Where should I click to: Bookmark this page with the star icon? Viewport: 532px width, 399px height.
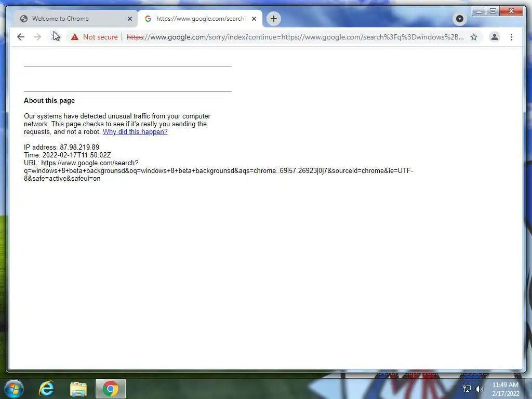tap(474, 37)
